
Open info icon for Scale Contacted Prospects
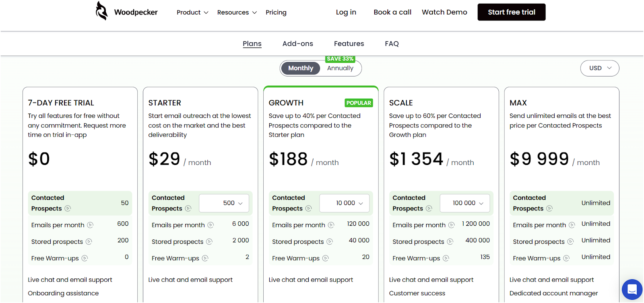(x=429, y=208)
